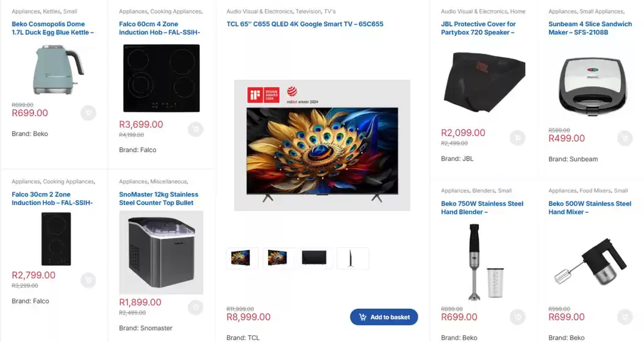Click the Add to basket button for TCL TV
This screenshot has width=644, height=342.
[x=384, y=317]
